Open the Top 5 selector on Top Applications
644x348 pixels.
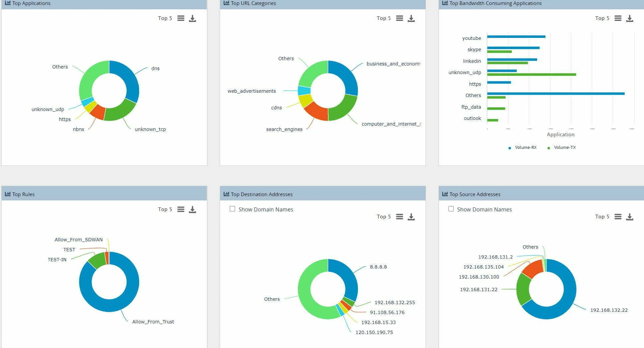[x=165, y=18]
